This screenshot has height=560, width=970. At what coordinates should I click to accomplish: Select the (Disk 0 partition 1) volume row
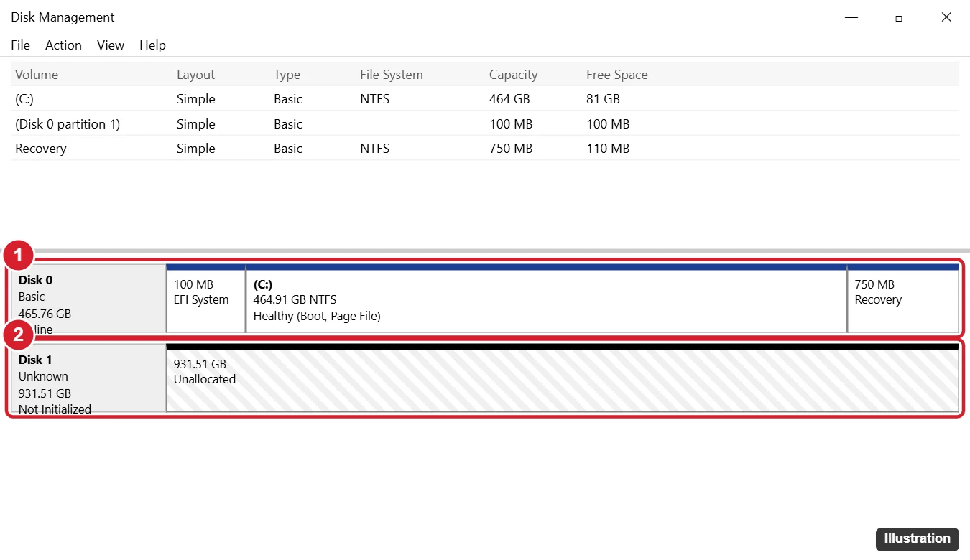coord(485,124)
